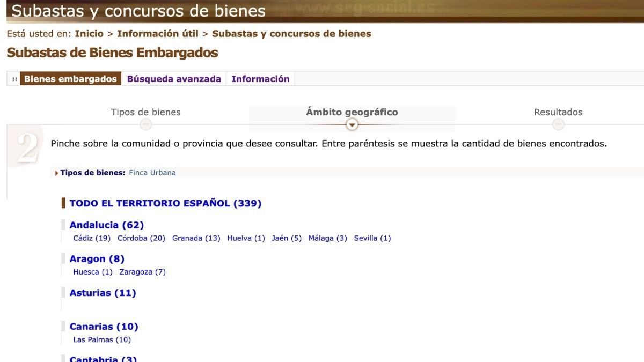Image resolution: width=644 pixels, height=362 pixels.
Task: Open the Información tab
Action: (x=261, y=78)
